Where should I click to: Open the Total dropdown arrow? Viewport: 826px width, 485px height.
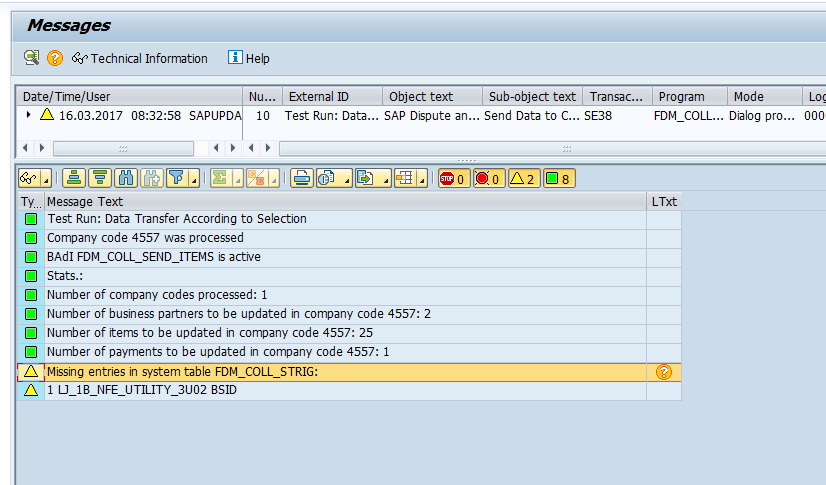(238, 180)
